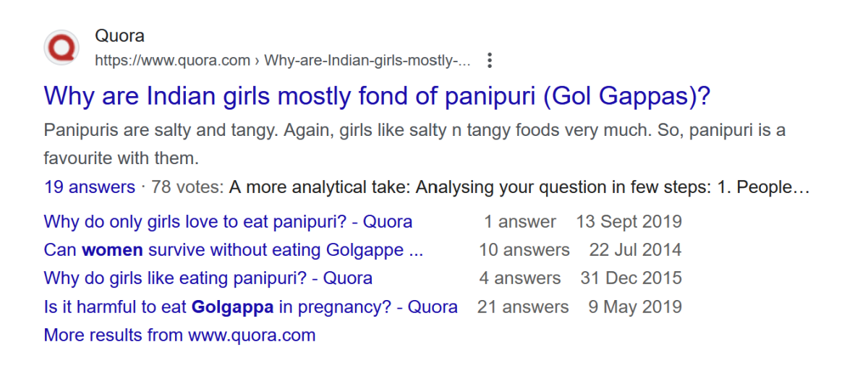Click 'More results from www.quora.com'
Screen dimensions: 868x368
click(179, 335)
